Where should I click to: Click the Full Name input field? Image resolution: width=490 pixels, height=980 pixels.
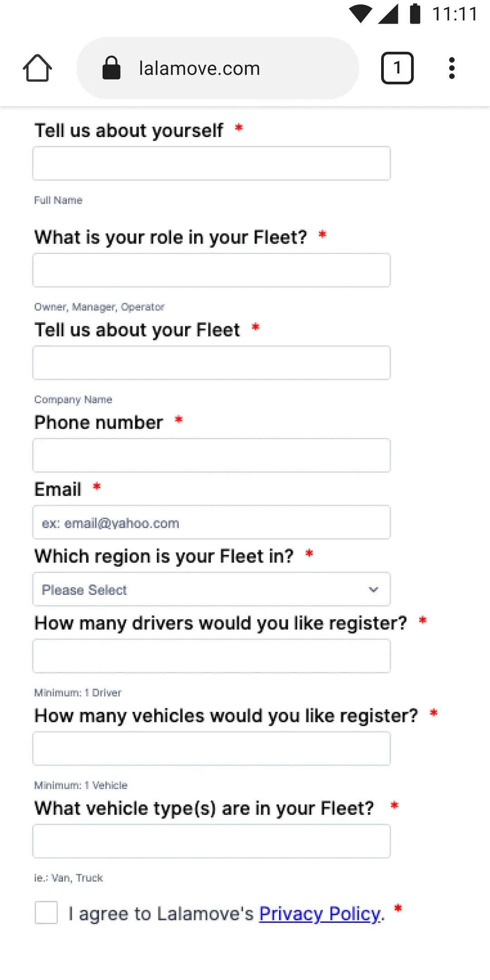(211, 163)
